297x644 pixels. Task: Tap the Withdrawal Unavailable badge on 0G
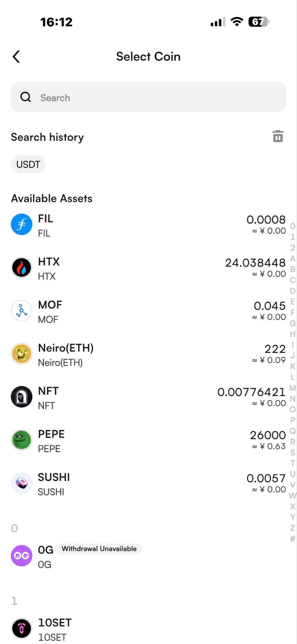click(x=99, y=549)
